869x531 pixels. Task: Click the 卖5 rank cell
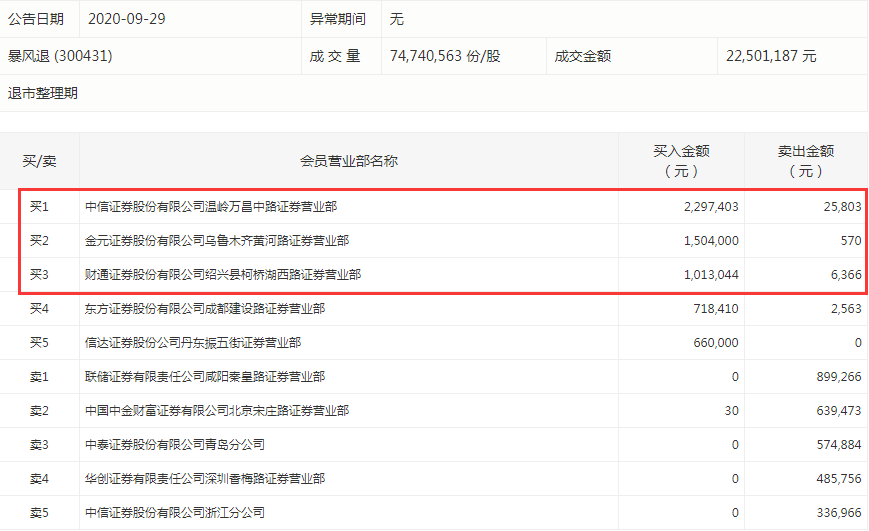tap(39, 513)
